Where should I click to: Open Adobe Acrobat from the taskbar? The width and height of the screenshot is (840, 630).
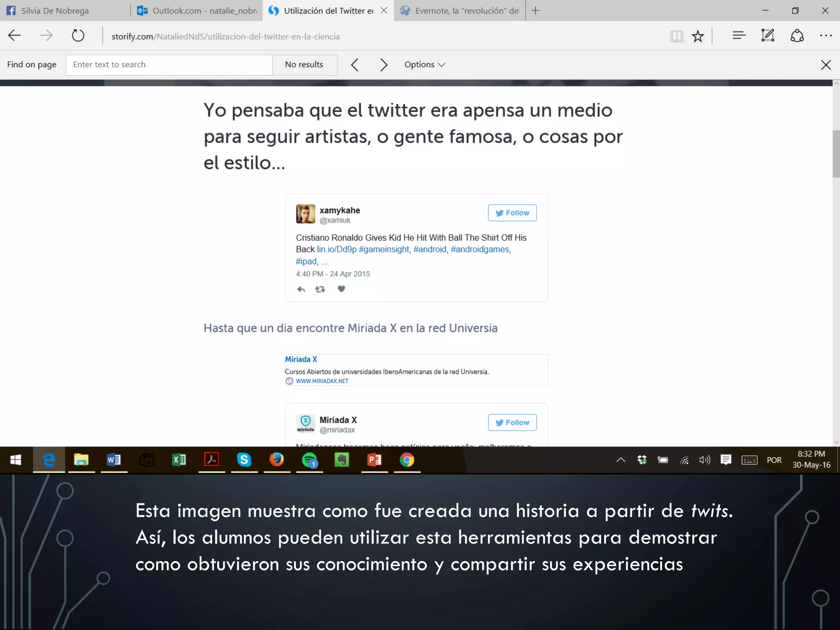[211, 460]
